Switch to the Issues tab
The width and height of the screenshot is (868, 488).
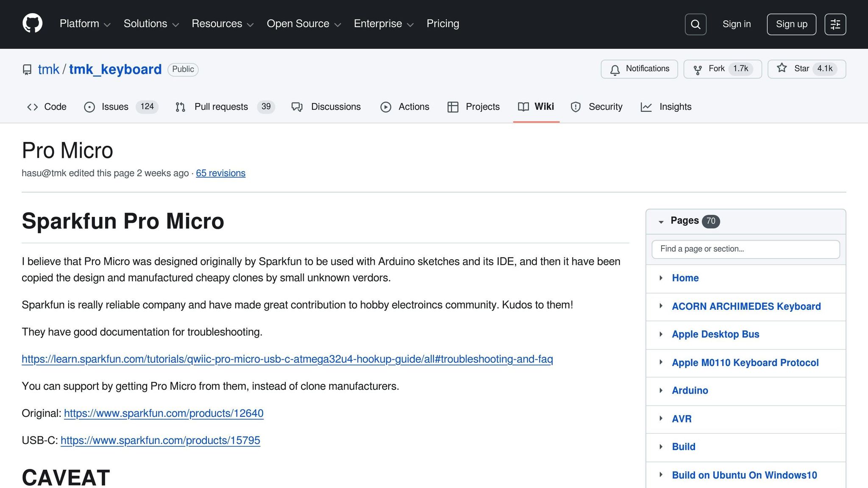pyautogui.click(x=121, y=107)
